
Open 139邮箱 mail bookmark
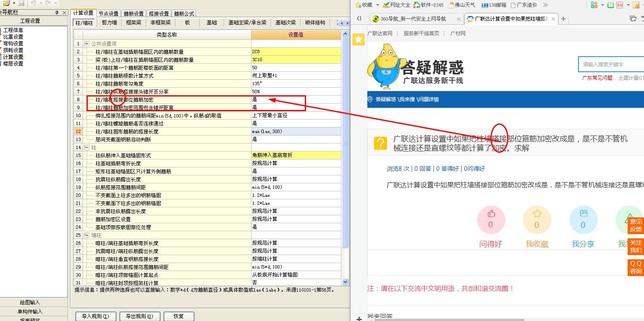click(x=494, y=5)
